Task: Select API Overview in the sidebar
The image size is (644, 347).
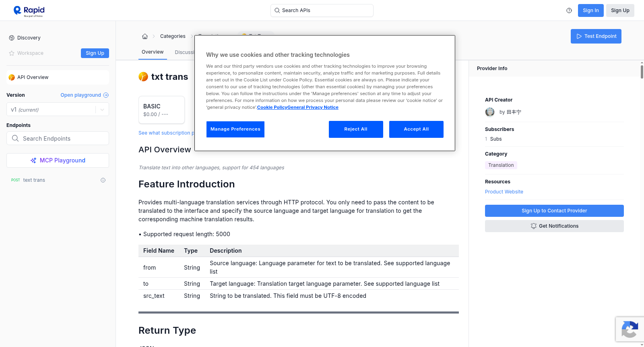Action: tap(58, 77)
